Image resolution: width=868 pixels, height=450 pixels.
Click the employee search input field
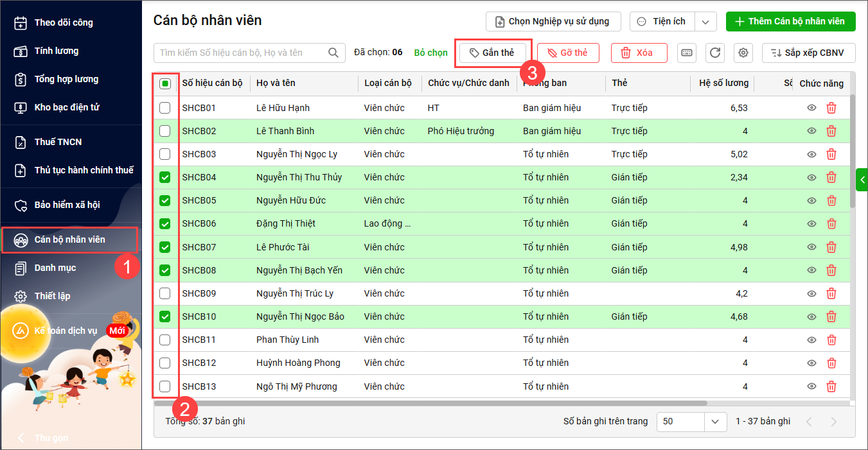(241, 53)
